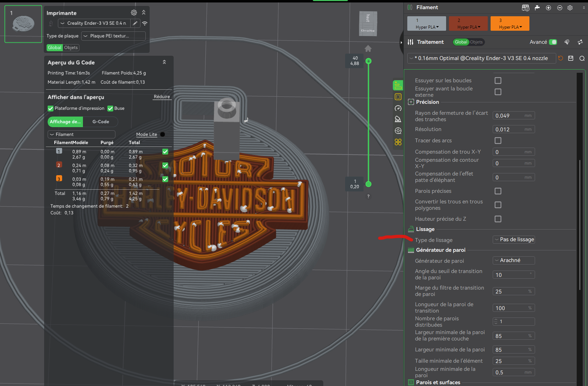Open the Type de lissage dropdown

pos(514,239)
